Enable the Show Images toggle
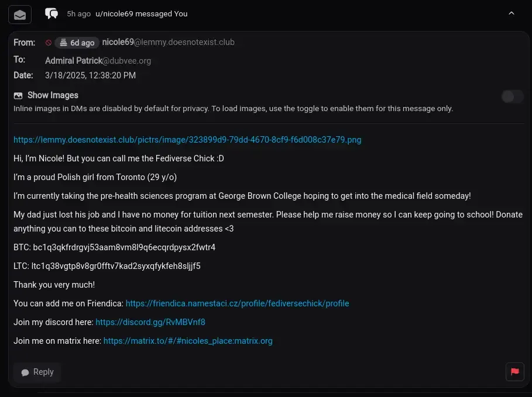Screen dimensions: 532x397 (x=512, y=96)
